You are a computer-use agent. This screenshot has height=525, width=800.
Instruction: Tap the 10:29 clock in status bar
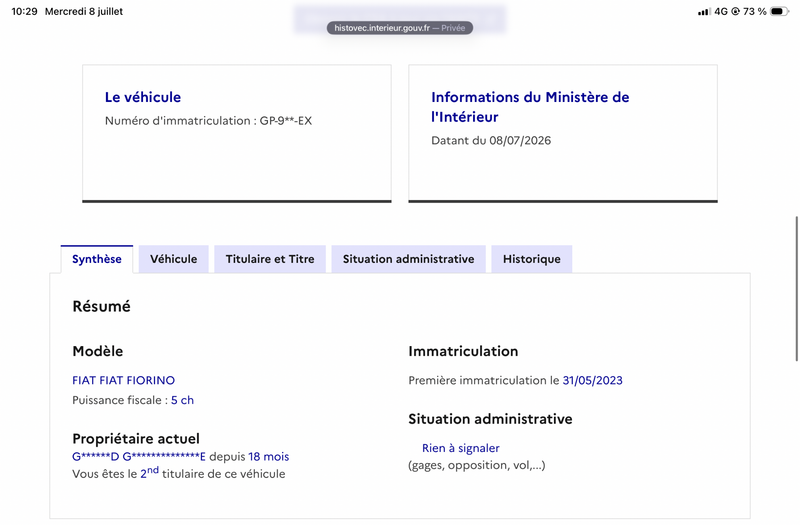click(x=24, y=11)
